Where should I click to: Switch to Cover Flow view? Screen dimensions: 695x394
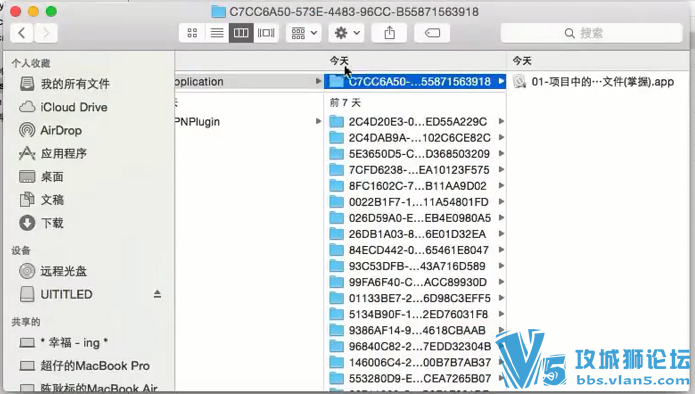[x=266, y=33]
